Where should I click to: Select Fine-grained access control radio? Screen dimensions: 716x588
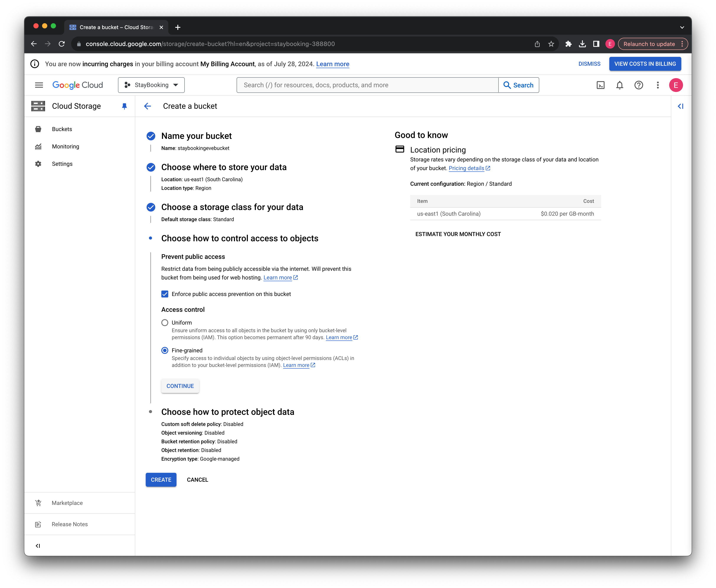tap(165, 351)
